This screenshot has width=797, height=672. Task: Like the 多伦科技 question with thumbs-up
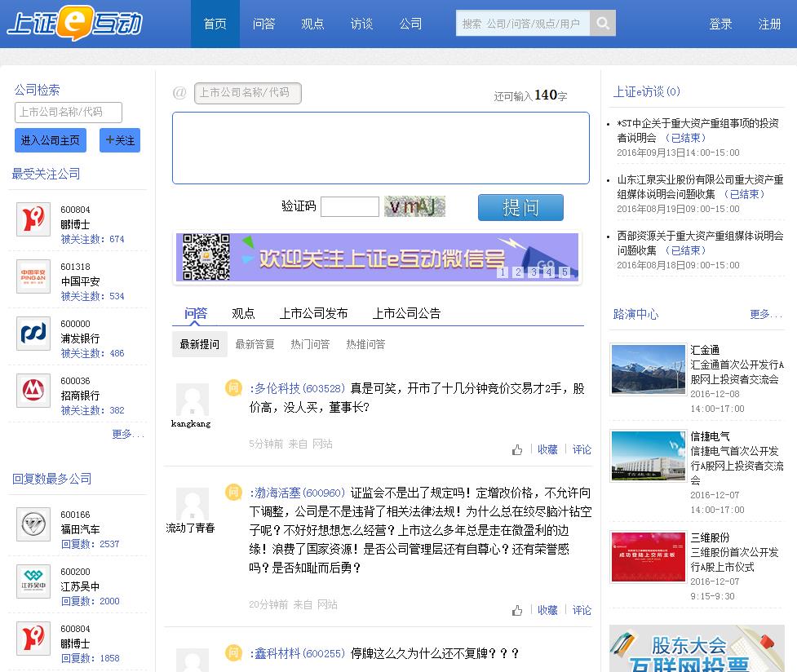tap(517, 450)
